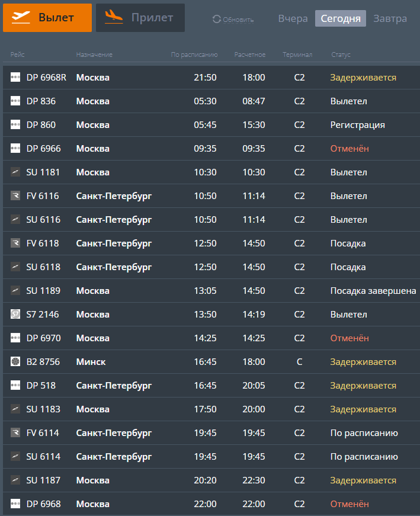
Task: Show flights for Вчера
Action: 293,18
